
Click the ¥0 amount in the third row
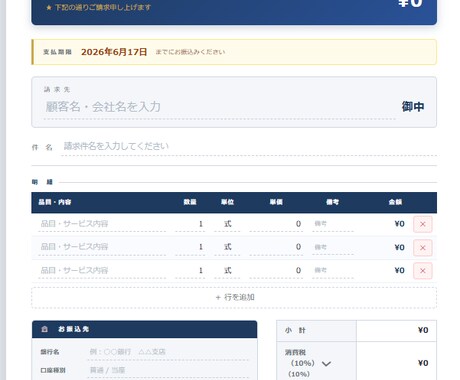[x=399, y=270]
